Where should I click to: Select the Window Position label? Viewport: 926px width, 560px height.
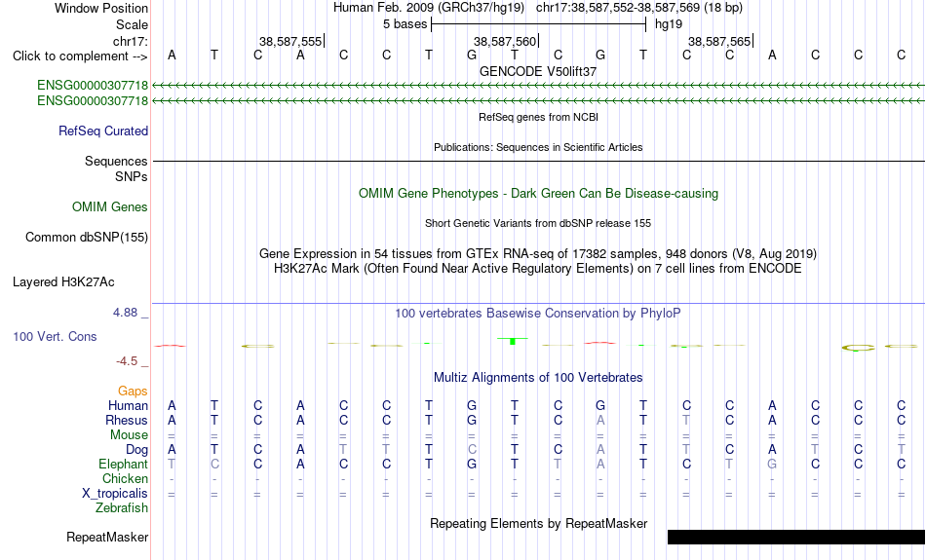pyautogui.click(x=101, y=8)
